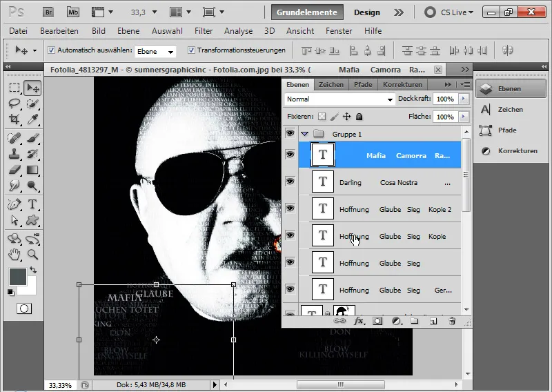Select the Brush tool

pos(32,138)
